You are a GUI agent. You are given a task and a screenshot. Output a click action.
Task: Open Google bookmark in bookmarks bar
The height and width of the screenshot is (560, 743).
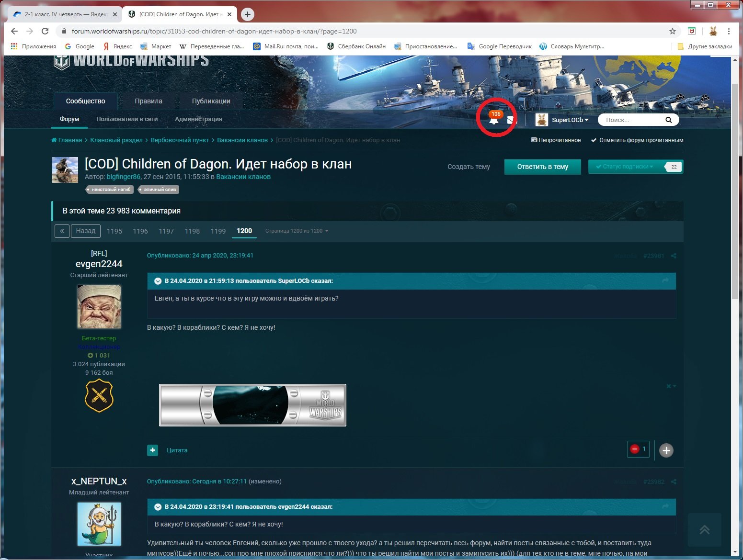[80, 46]
